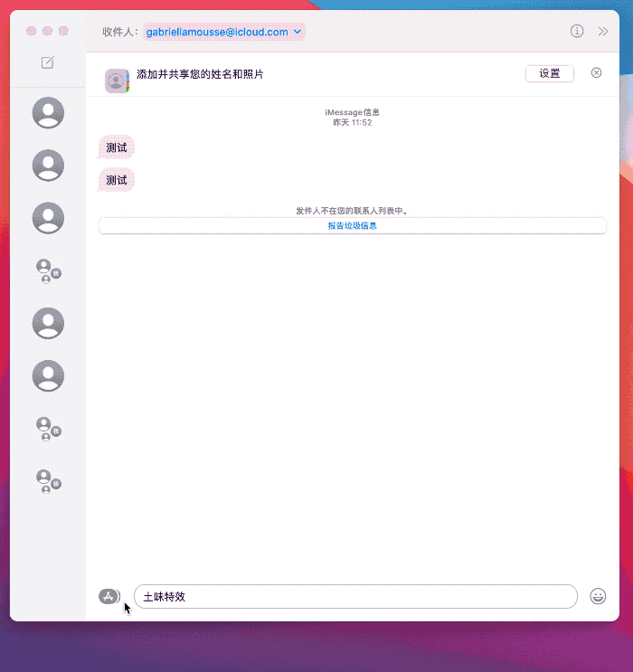This screenshot has height=672, width=633.
Task: Focus the message text field containing 土味特效
Action: point(355,596)
